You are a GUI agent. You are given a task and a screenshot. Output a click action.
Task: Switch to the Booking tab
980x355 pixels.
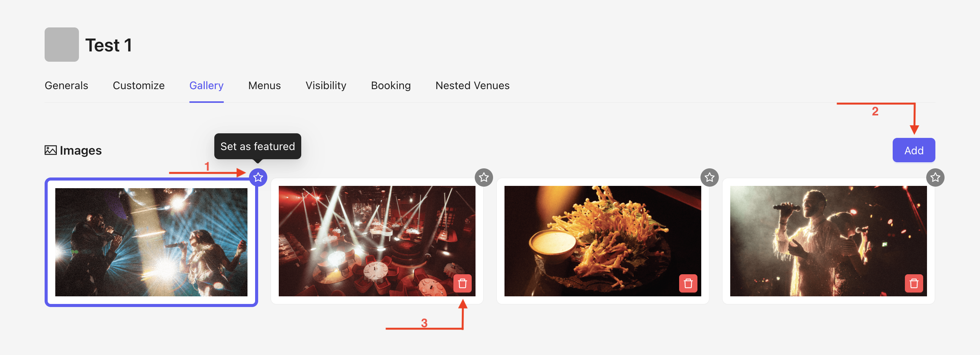pyautogui.click(x=391, y=85)
